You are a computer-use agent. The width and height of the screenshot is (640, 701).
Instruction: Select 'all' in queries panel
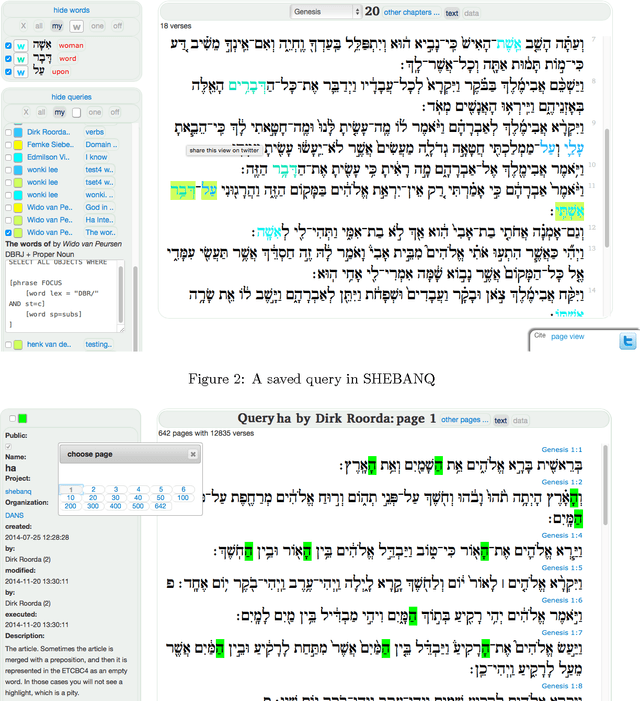tap(41, 112)
